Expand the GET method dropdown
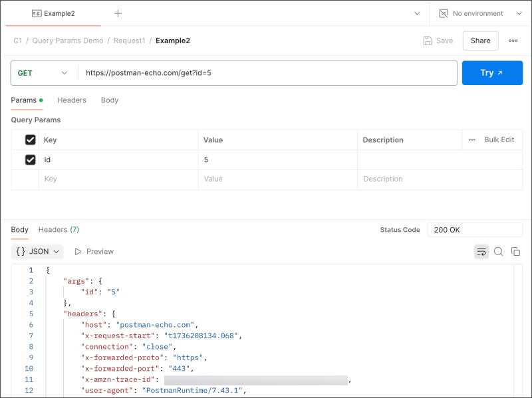Image resolution: width=532 pixels, height=398 pixels. click(43, 73)
